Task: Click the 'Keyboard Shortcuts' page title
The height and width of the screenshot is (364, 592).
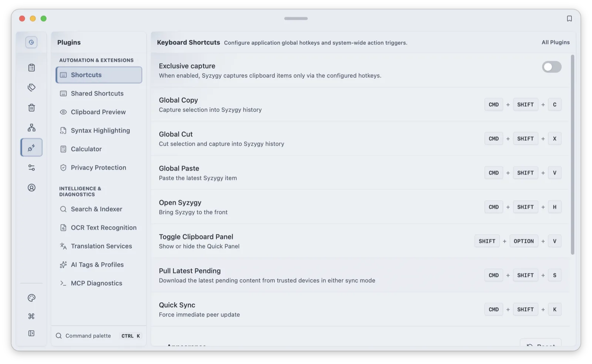Action: tap(188, 42)
